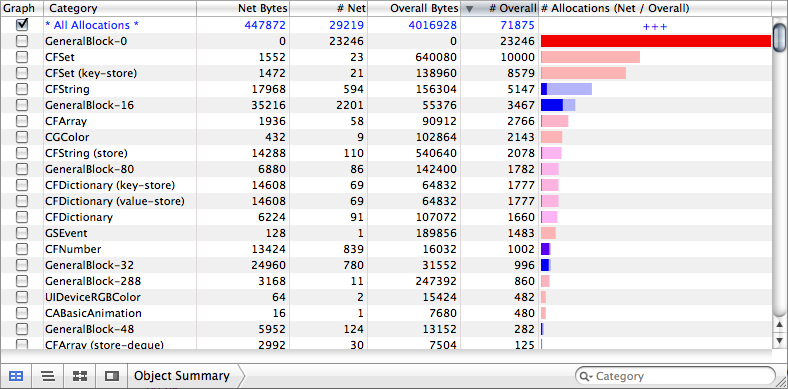This screenshot has width=788, height=389.
Task: Enable graph checkbox for CFSet row
Action: (22, 57)
